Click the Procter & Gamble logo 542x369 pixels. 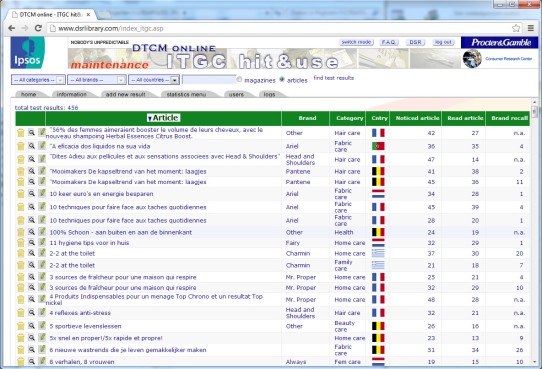point(499,42)
